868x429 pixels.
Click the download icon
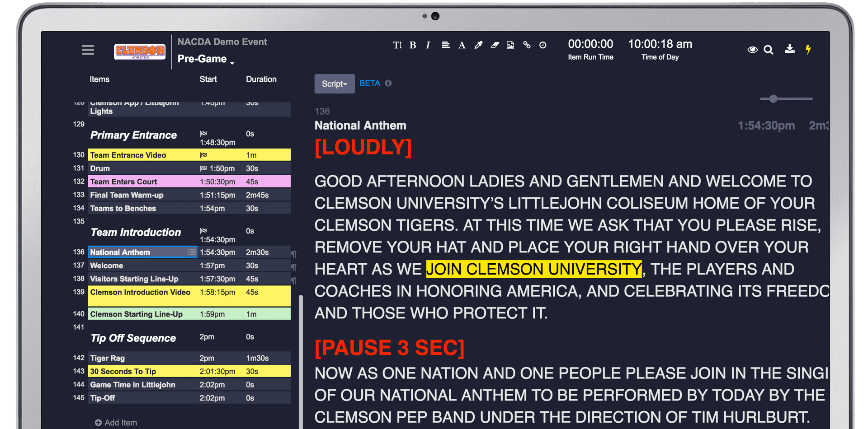pyautogui.click(x=790, y=49)
